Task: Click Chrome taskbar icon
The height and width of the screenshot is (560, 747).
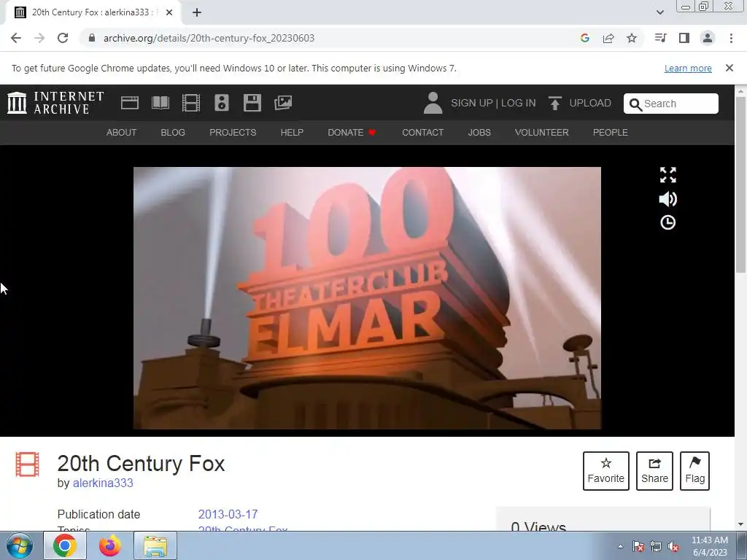Action: click(x=65, y=545)
